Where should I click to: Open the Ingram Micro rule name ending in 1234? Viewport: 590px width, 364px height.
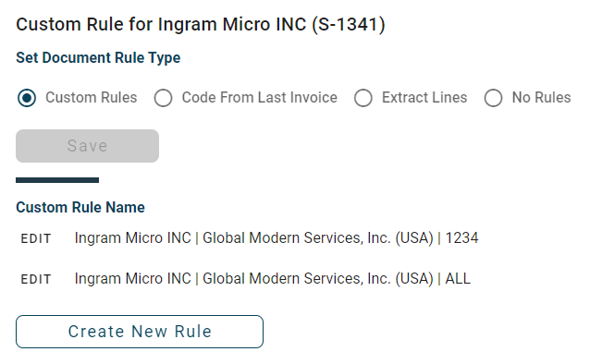point(277,238)
